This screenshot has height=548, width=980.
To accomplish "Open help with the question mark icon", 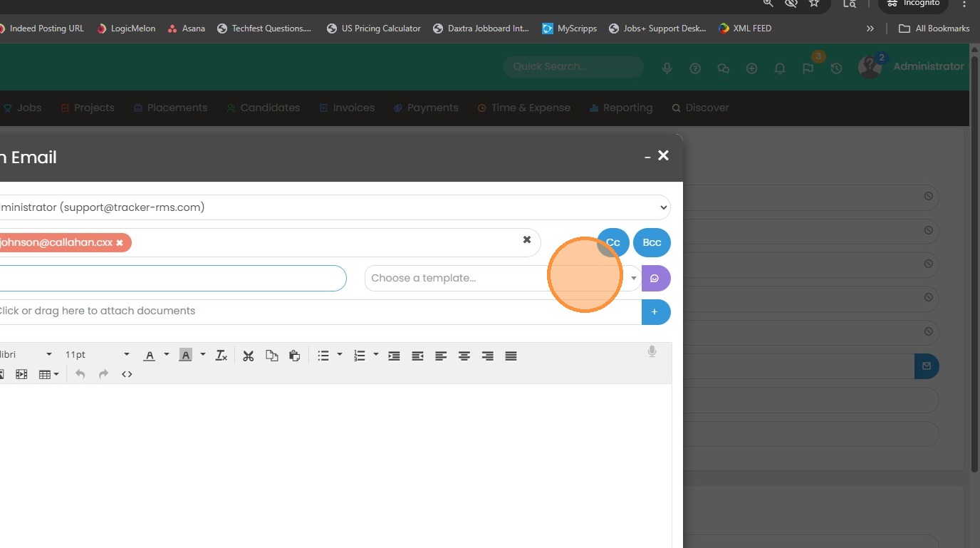I will point(695,68).
